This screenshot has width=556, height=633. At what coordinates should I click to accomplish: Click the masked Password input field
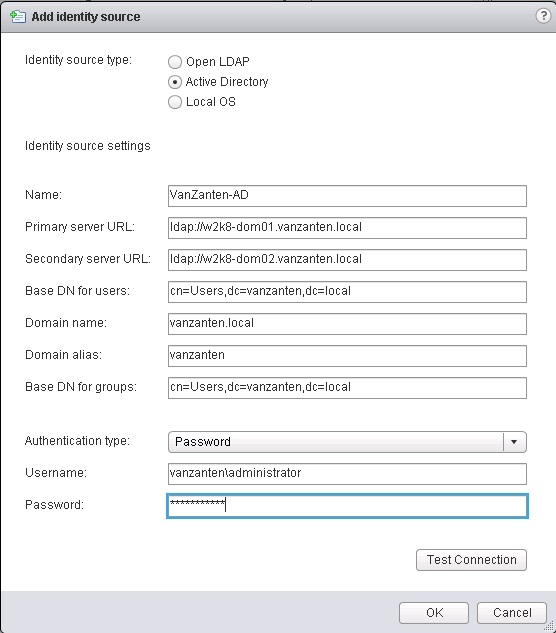[x=347, y=505]
